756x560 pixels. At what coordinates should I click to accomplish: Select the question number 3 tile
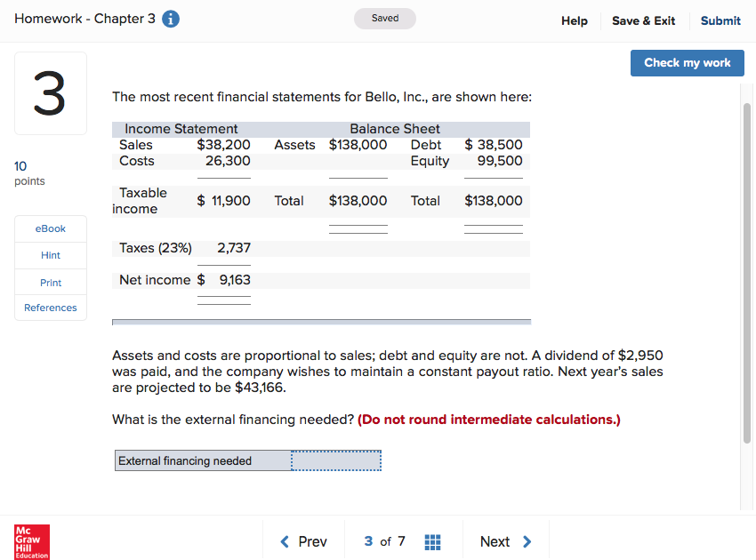point(50,92)
